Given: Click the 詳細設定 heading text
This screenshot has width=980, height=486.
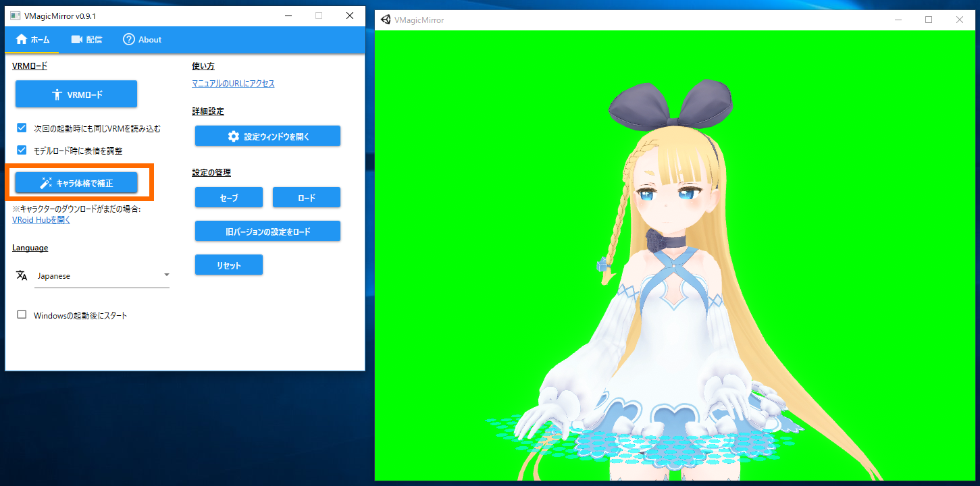Looking at the screenshot, I should [208, 111].
